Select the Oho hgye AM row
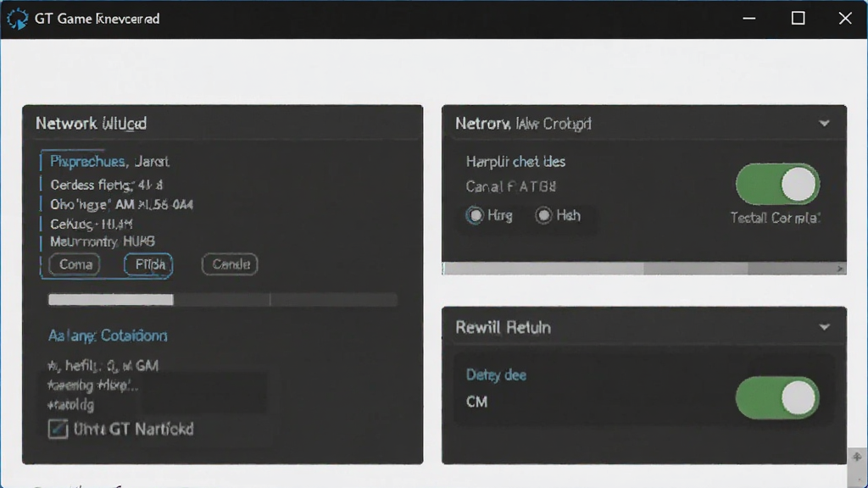 [122, 205]
